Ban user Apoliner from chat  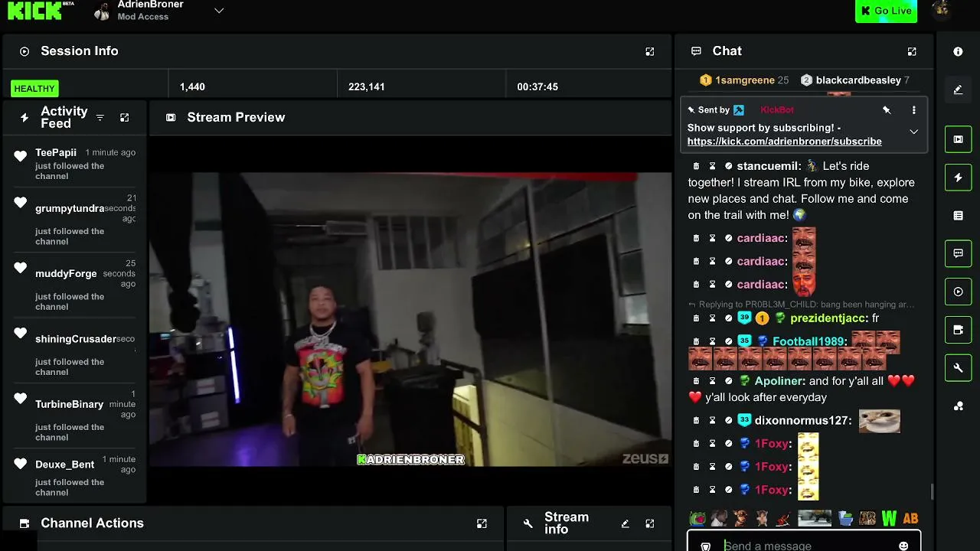(x=728, y=381)
